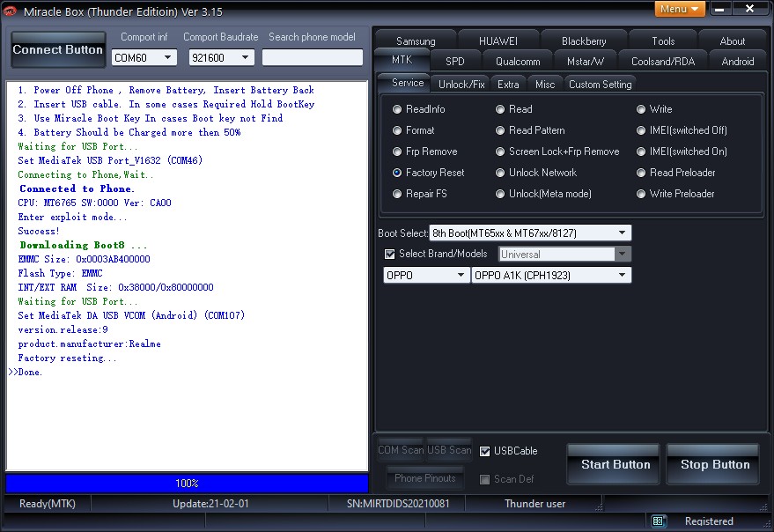Open the About tab
This screenshot has height=532, width=774.
(732, 41)
